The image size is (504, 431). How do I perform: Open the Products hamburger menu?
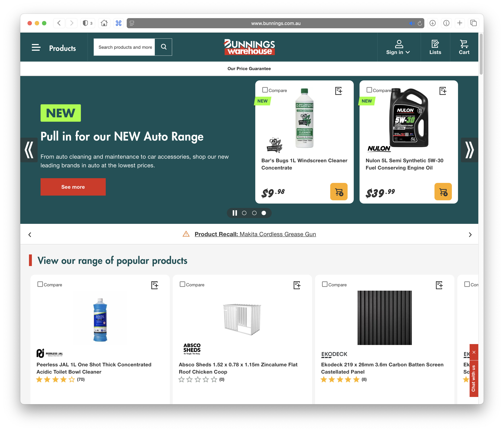click(36, 47)
